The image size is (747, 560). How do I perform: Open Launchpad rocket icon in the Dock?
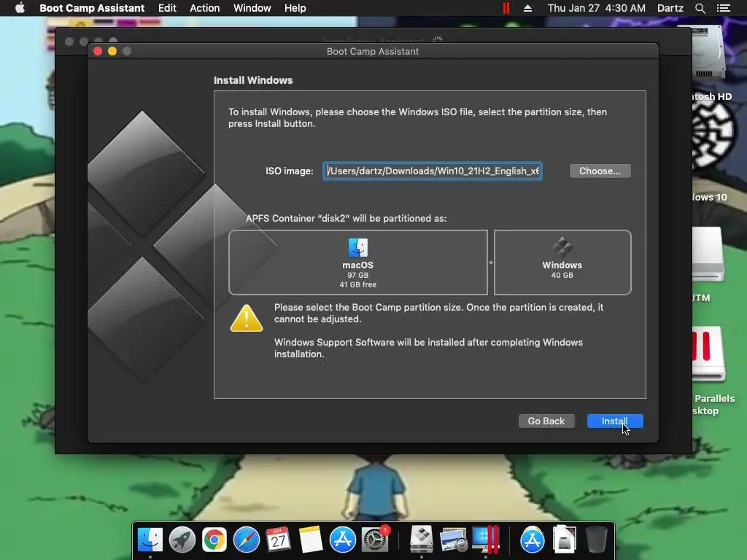click(182, 540)
